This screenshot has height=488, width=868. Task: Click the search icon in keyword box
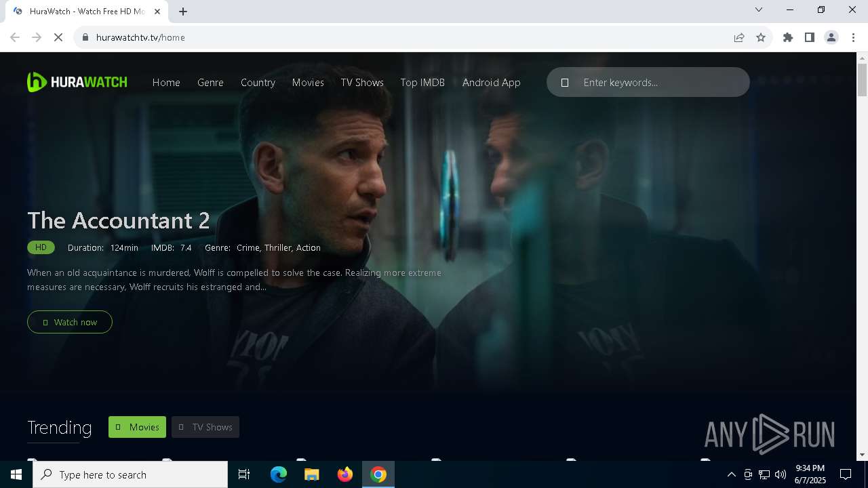click(564, 83)
